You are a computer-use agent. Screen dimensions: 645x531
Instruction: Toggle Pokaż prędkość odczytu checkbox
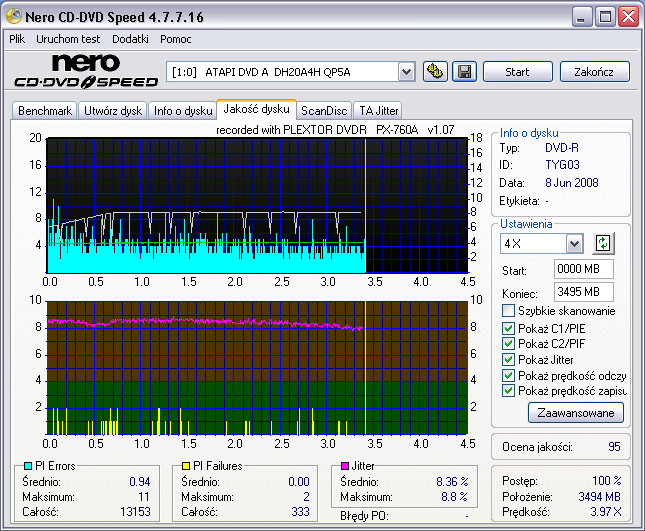coord(508,375)
